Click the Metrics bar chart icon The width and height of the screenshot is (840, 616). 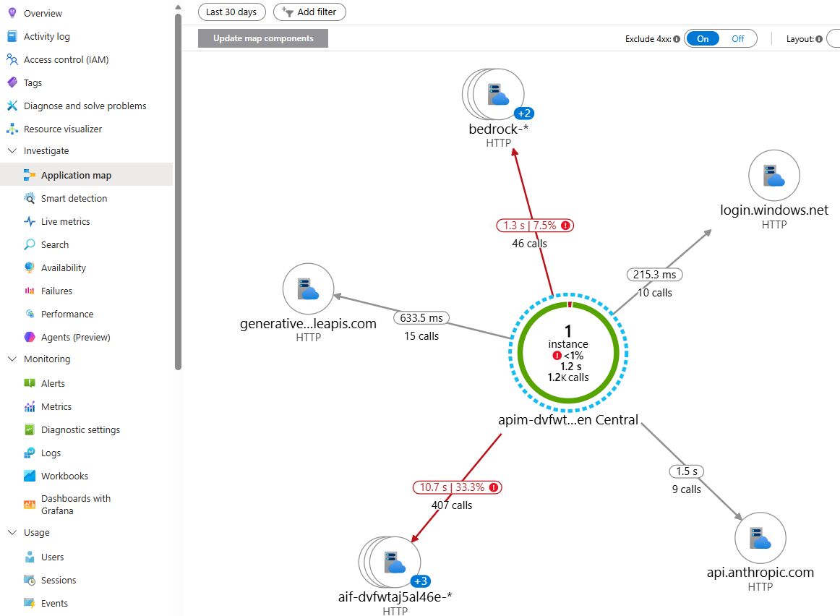(x=30, y=406)
